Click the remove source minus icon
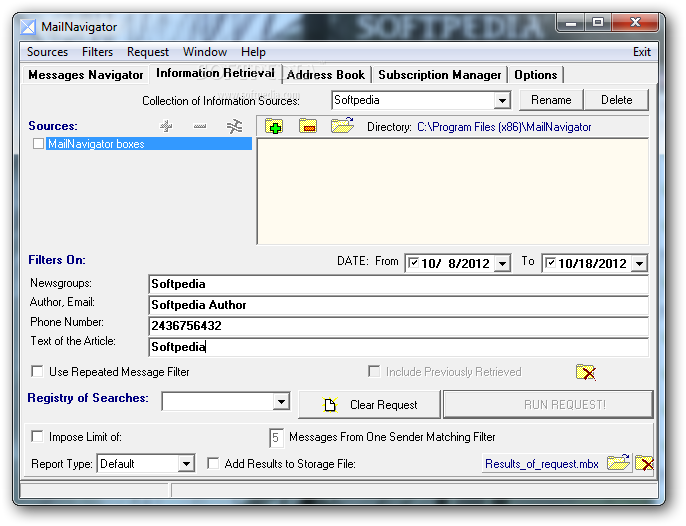Image resolution: width=686 pixels, height=526 pixels. point(200,126)
